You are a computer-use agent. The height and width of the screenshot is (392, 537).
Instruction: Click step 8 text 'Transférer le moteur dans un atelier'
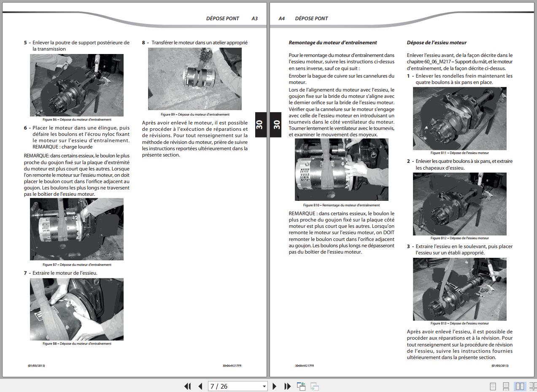tap(195, 43)
